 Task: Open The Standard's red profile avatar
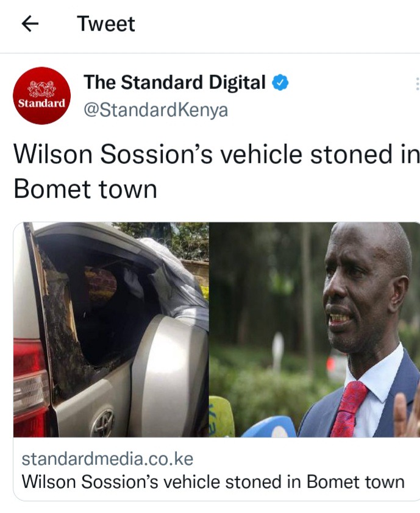point(41,96)
